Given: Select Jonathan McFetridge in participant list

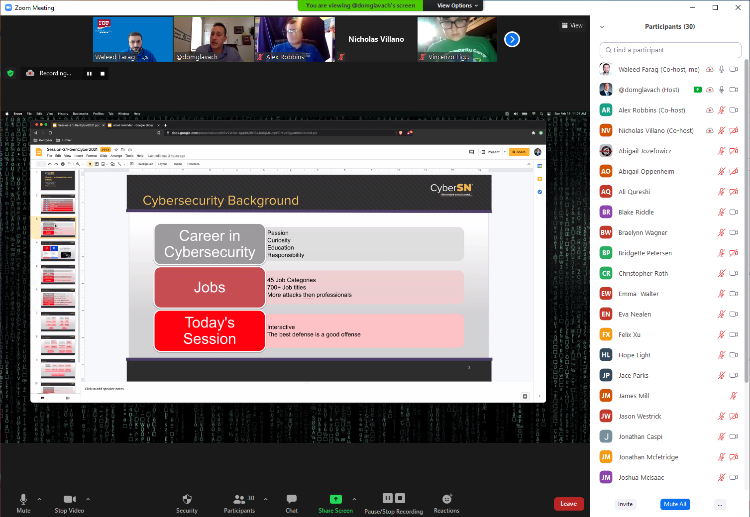Looking at the screenshot, I should (670, 457).
